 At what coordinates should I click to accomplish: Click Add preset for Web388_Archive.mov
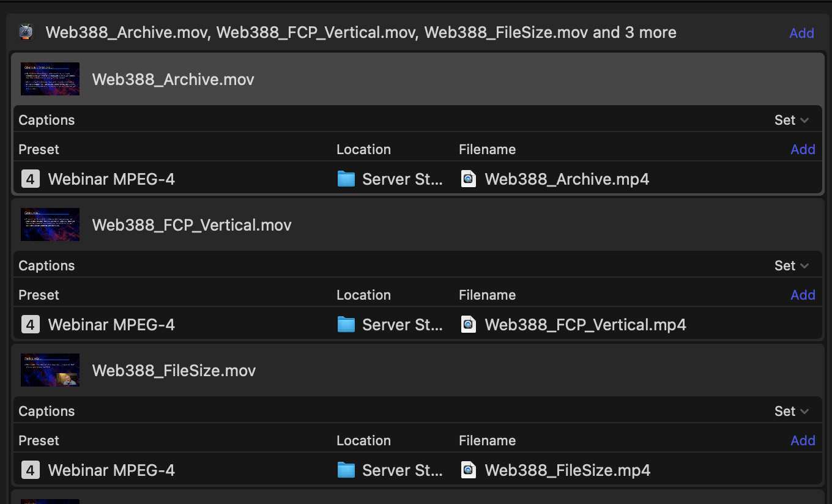pos(803,149)
